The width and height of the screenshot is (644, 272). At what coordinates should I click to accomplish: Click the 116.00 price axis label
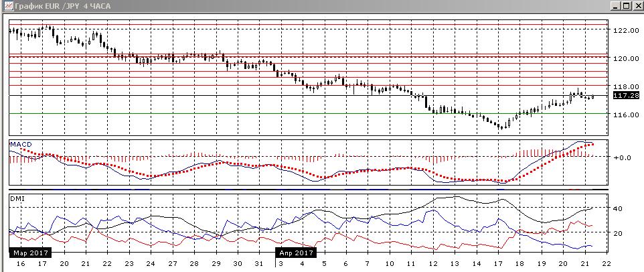coord(626,115)
